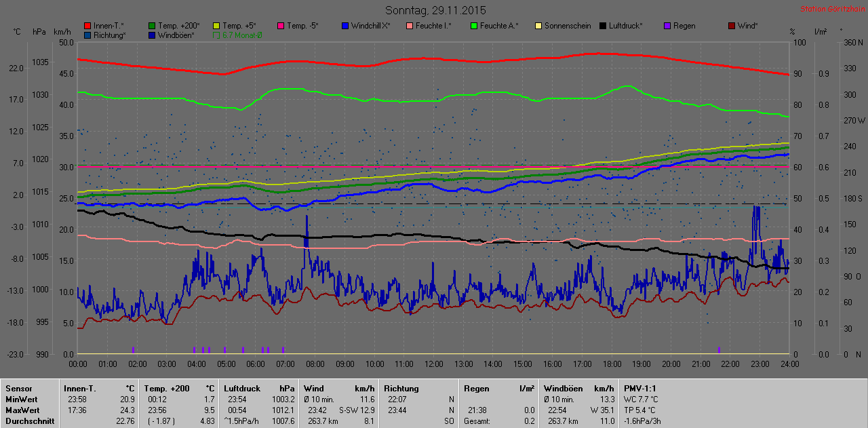
Task: Click the 06:00 time axis label
Action: pyautogui.click(x=256, y=364)
